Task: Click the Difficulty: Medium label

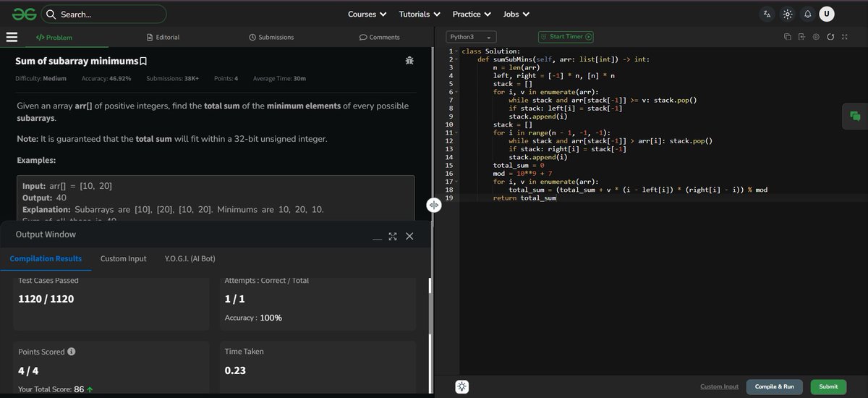Action: (x=41, y=78)
